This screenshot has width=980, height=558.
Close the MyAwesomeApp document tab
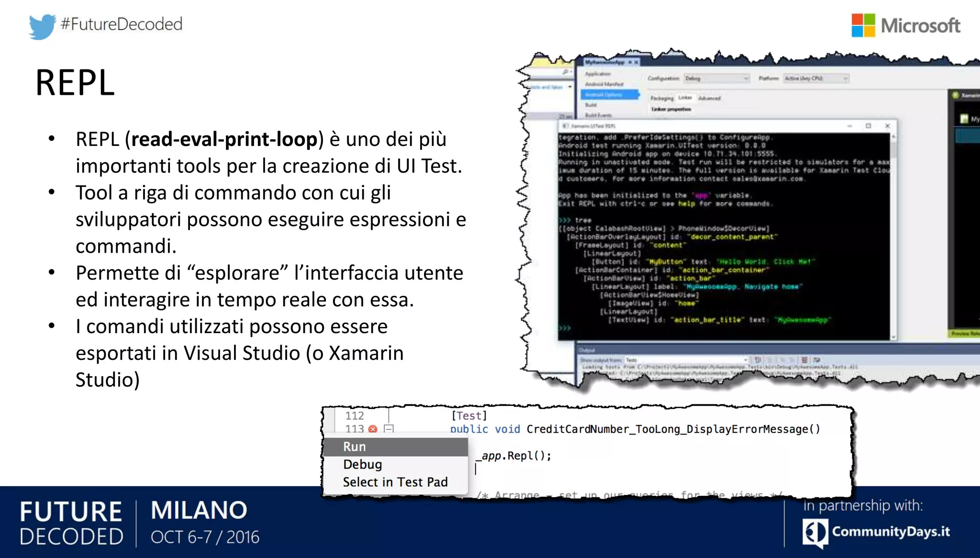point(636,62)
